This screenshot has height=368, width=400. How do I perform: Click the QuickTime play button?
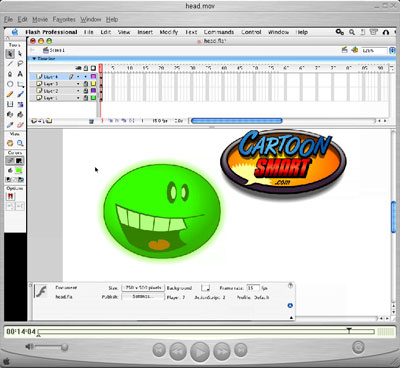point(200,352)
